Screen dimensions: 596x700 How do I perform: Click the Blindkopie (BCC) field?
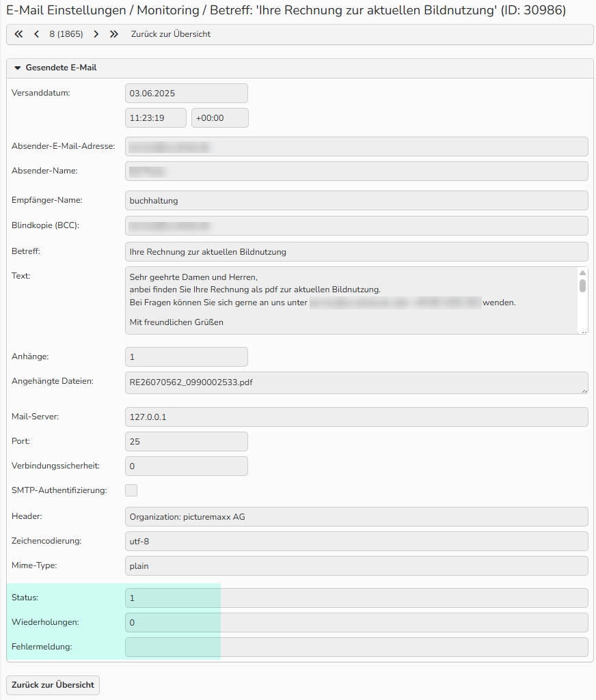point(357,226)
